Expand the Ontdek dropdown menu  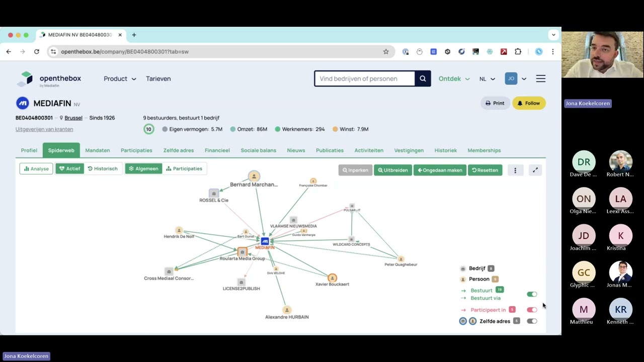pyautogui.click(x=454, y=78)
